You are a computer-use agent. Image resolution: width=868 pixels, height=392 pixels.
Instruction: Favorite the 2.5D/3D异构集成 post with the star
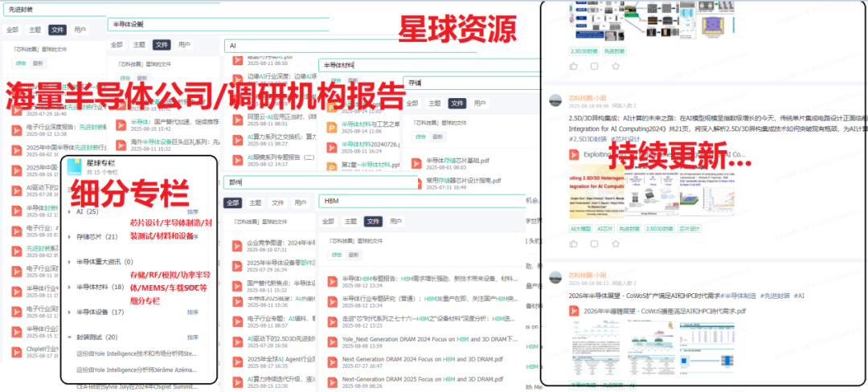[x=616, y=243]
